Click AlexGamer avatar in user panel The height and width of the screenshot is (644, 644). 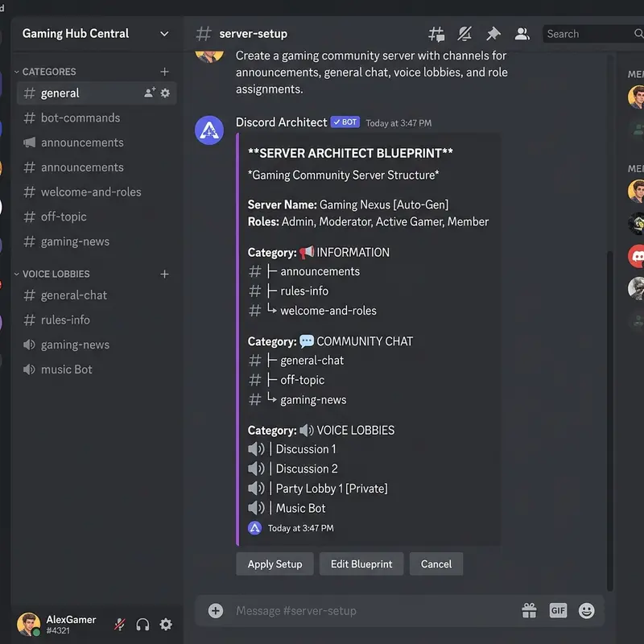tap(29, 625)
